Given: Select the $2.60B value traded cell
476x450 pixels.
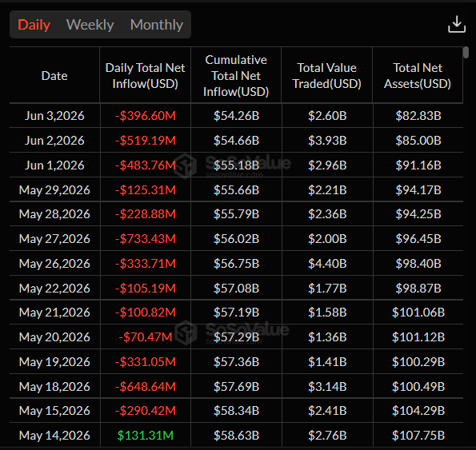Looking at the screenshot, I should point(327,116).
